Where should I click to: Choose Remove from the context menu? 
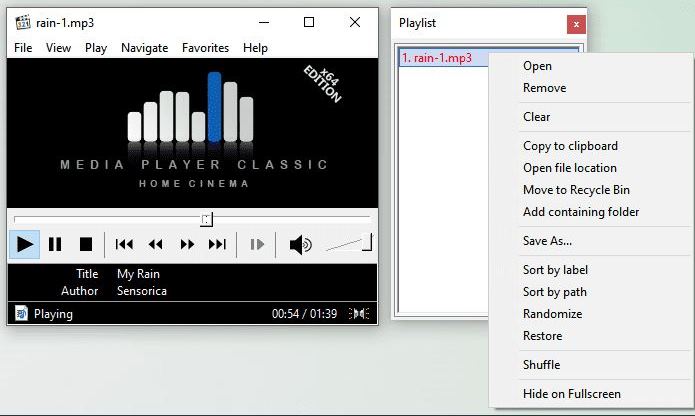point(544,88)
